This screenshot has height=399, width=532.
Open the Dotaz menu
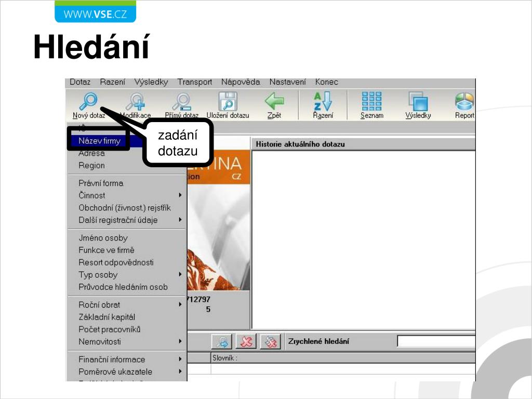tap(80, 82)
